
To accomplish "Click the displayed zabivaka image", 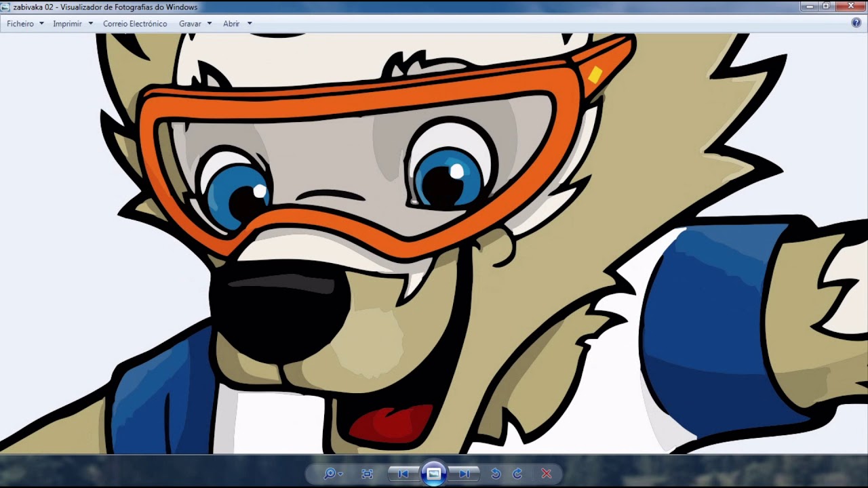I will point(434,244).
